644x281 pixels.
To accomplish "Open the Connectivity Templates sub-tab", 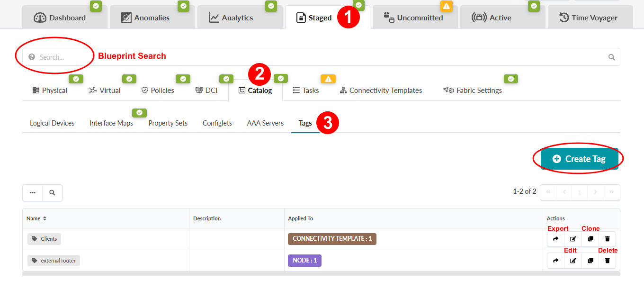I will click(x=381, y=90).
